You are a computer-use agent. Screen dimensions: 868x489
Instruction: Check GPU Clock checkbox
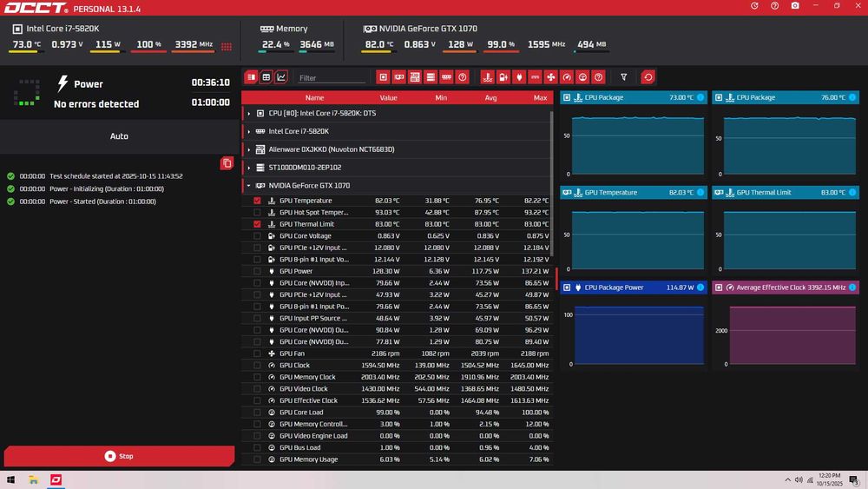tap(257, 366)
